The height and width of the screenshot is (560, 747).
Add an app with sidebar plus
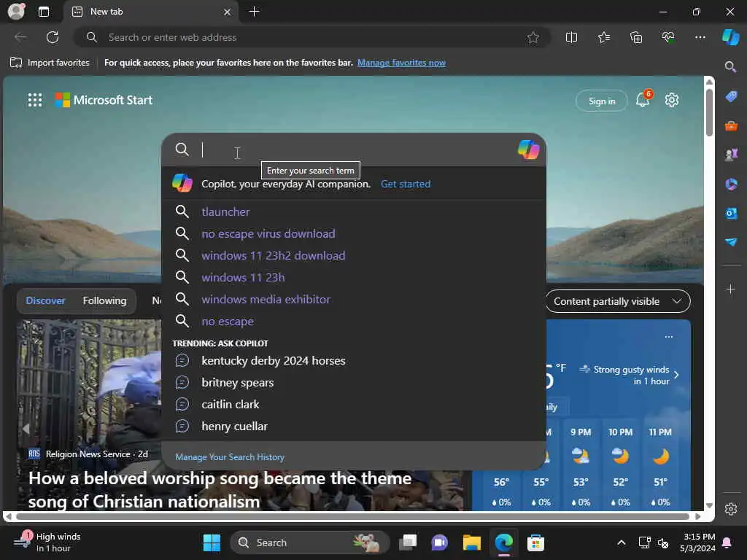731,289
